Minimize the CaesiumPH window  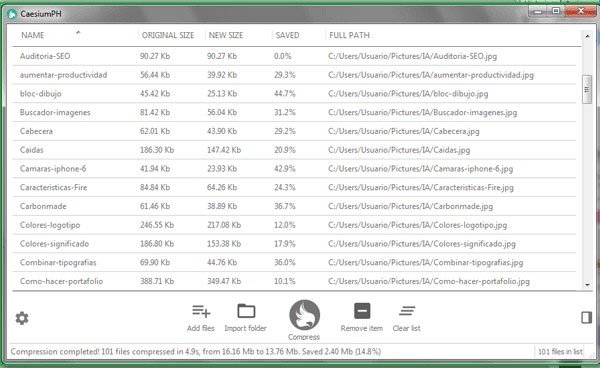pyautogui.click(x=538, y=11)
